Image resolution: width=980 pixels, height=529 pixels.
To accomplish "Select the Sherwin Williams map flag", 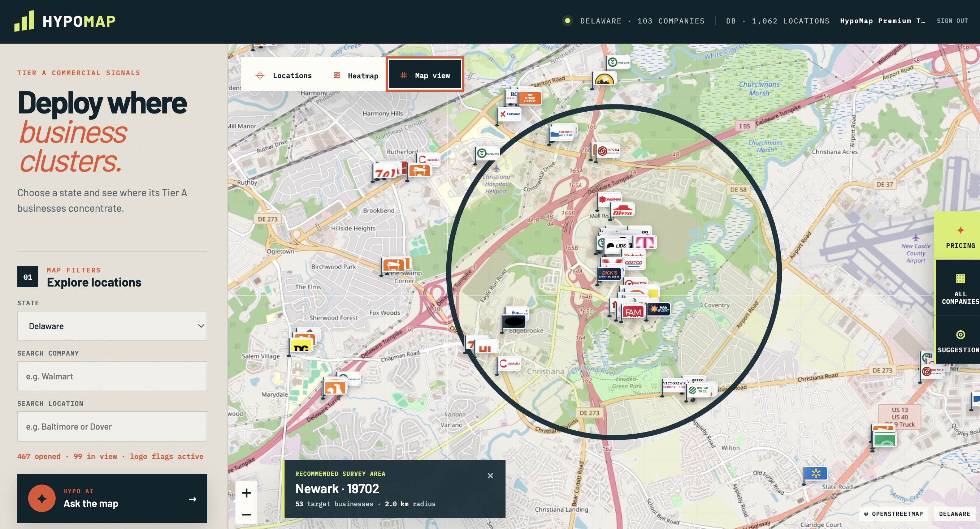I will (561, 134).
